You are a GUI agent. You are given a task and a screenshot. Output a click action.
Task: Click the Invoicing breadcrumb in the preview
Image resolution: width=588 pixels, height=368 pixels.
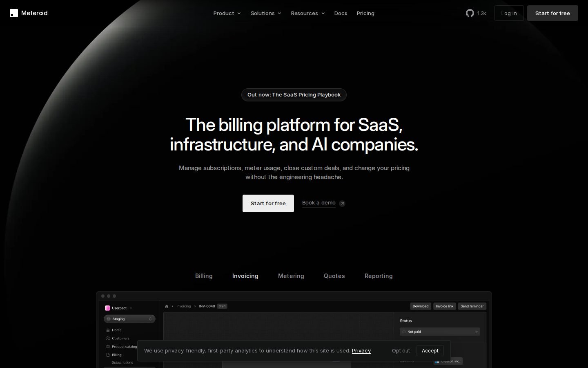point(184,306)
